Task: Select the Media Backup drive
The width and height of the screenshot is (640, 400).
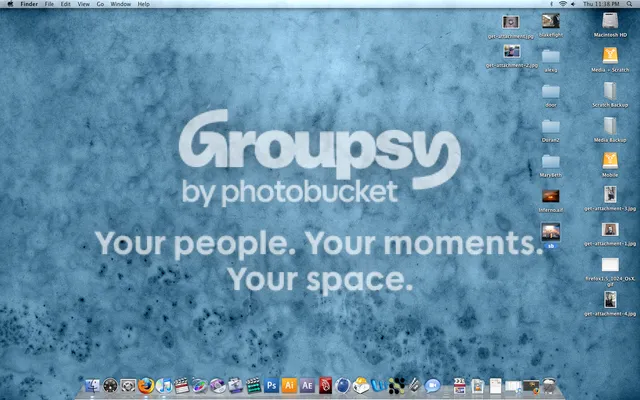Action: [x=610, y=126]
